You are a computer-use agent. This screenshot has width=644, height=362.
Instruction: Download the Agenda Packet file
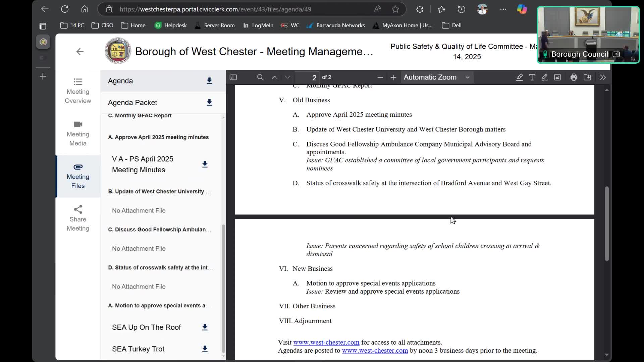tap(209, 102)
